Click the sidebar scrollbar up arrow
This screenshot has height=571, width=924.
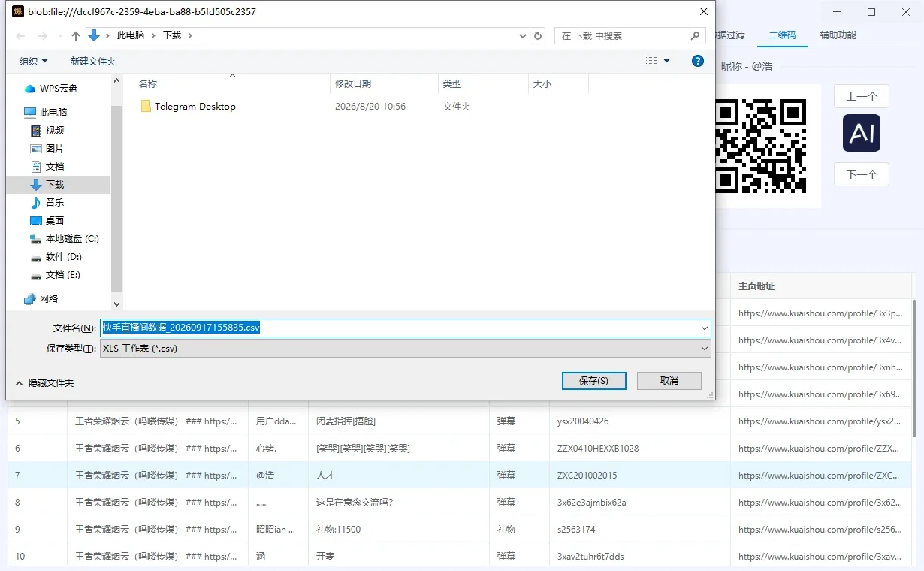(116, 80)
